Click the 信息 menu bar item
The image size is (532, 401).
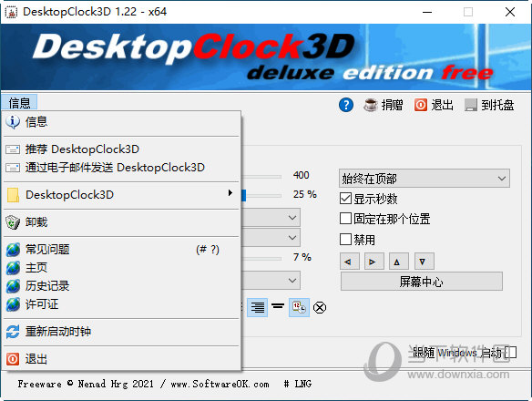coord(19,103)
